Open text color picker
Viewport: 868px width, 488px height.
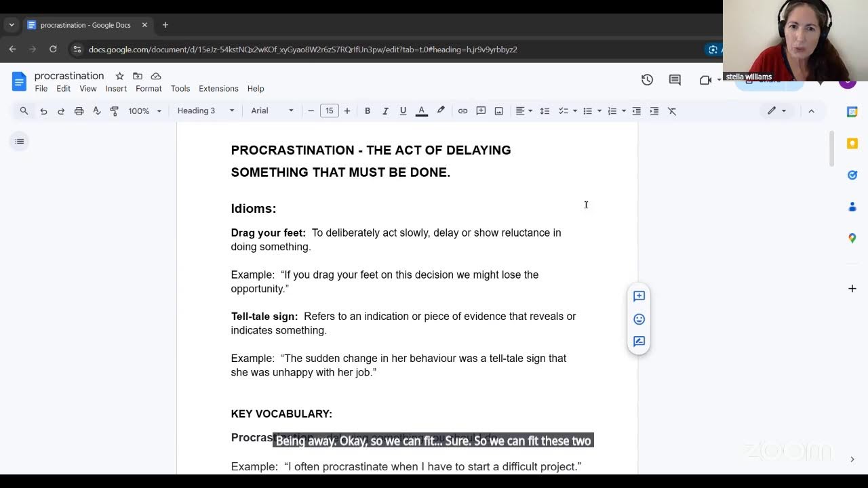pyautogui.click(x=421, y=110)
